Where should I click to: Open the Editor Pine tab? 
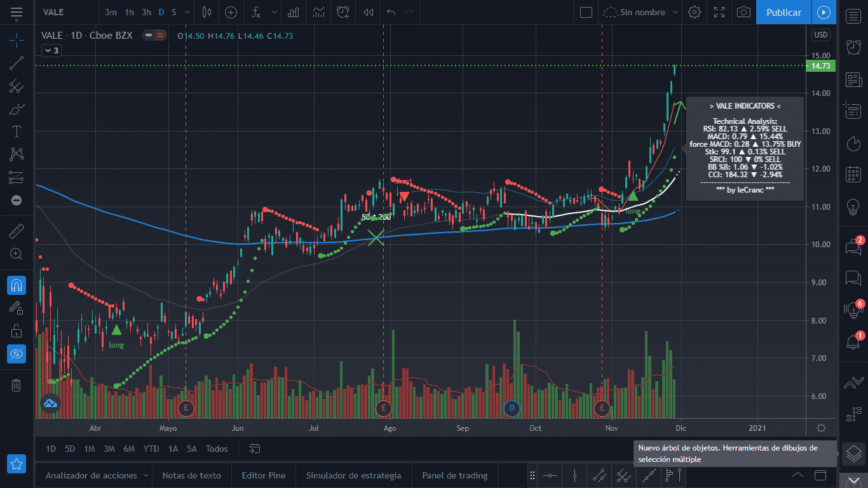pos(263,475)
